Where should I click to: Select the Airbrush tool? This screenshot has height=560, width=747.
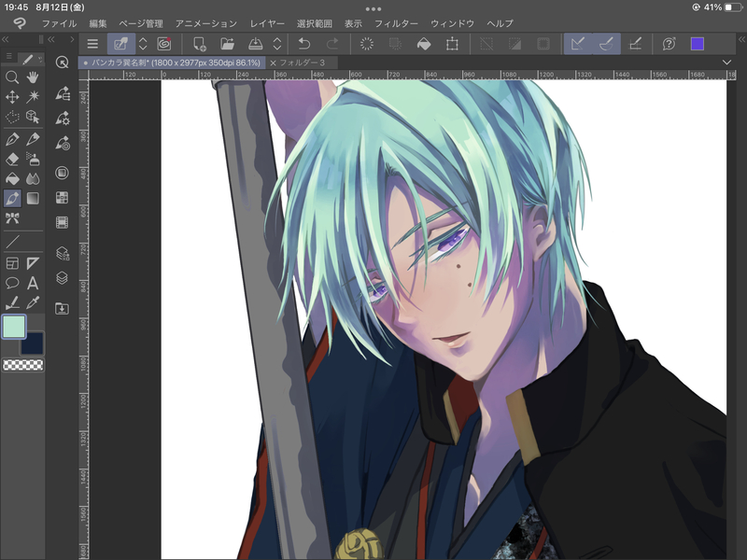33,159
